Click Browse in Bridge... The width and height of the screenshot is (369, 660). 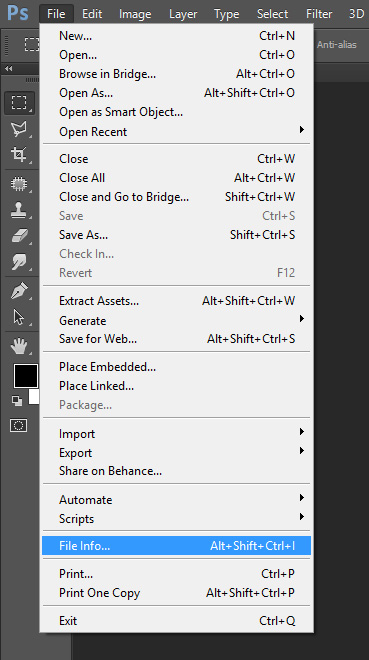(x=177, y=74)
